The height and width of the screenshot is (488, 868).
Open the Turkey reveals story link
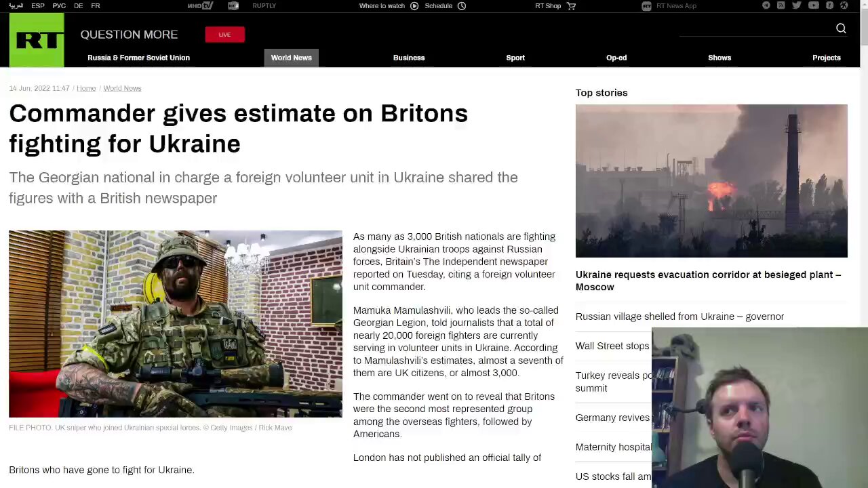coord(613,382)
